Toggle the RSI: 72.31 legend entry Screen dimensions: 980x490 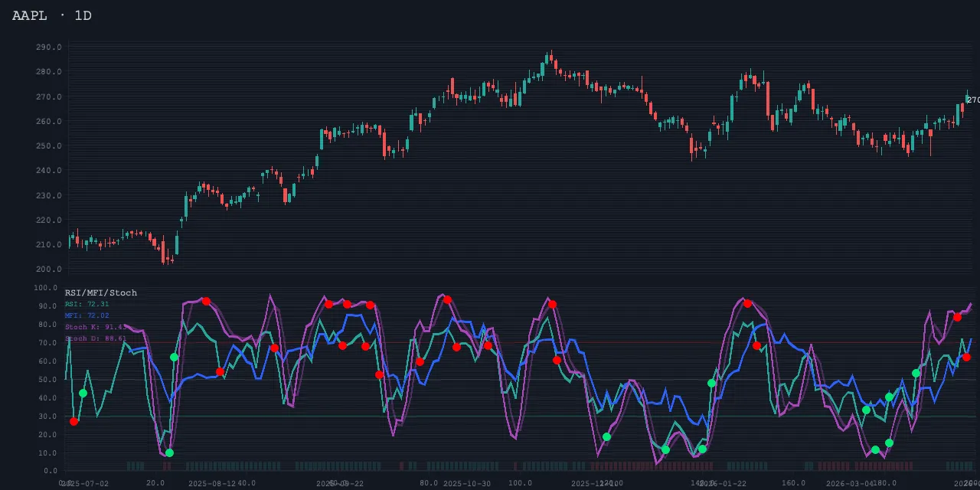tap(87, 304)
